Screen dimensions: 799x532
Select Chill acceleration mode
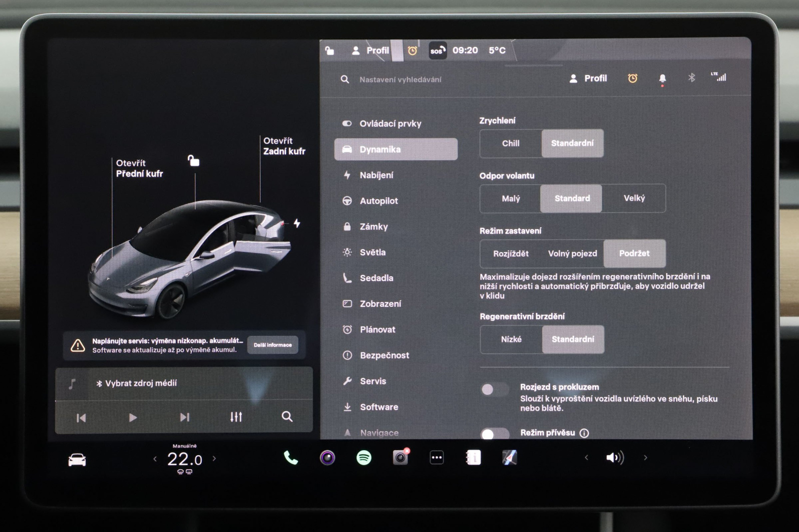(x=510, y=143)
